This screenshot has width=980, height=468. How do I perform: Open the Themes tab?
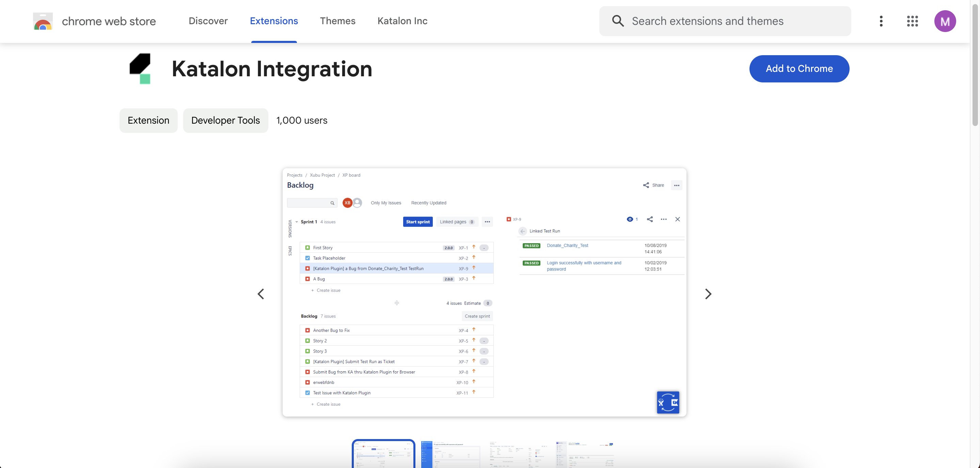click(x=337, y=21)
